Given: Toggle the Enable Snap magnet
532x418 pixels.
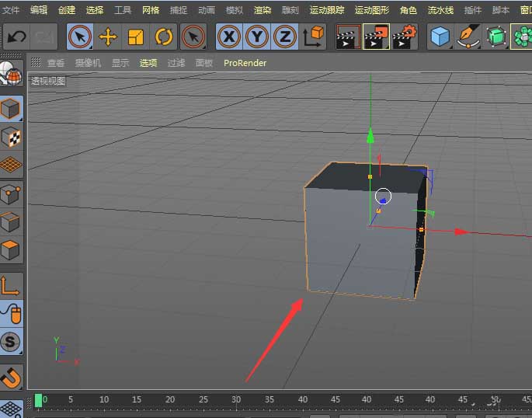Looking at the screenshot, I should [11, 378].
